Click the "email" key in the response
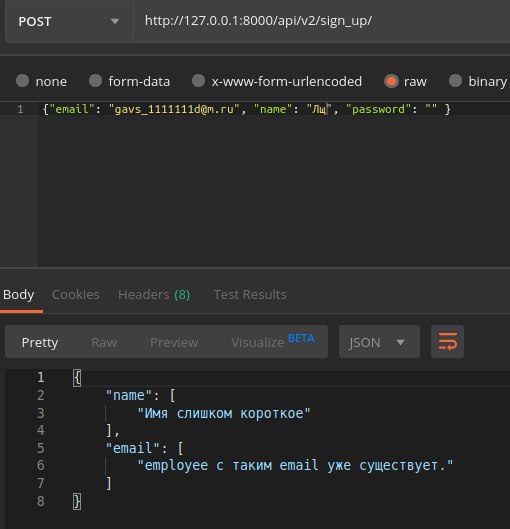510x529 pixels. click(x=133, y=448)
